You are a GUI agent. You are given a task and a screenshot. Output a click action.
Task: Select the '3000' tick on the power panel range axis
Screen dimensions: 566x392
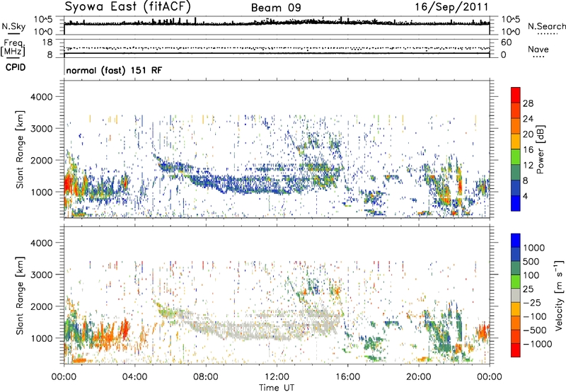[41, 129]
